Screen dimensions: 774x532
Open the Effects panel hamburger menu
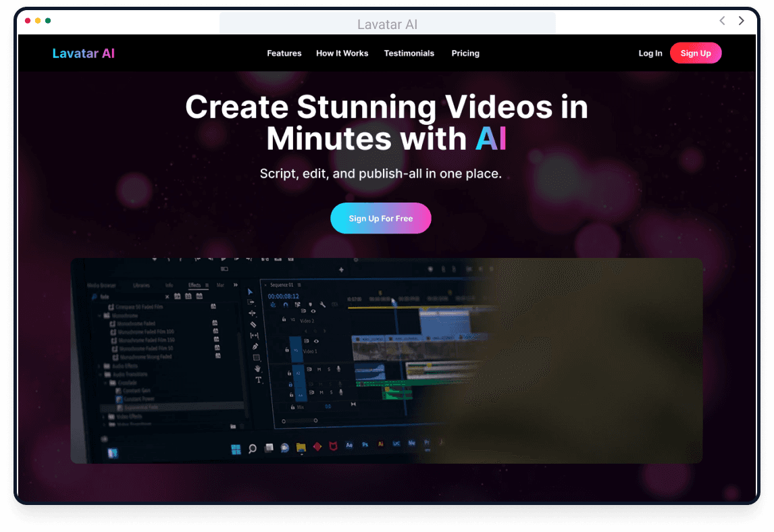coord(207,286)
